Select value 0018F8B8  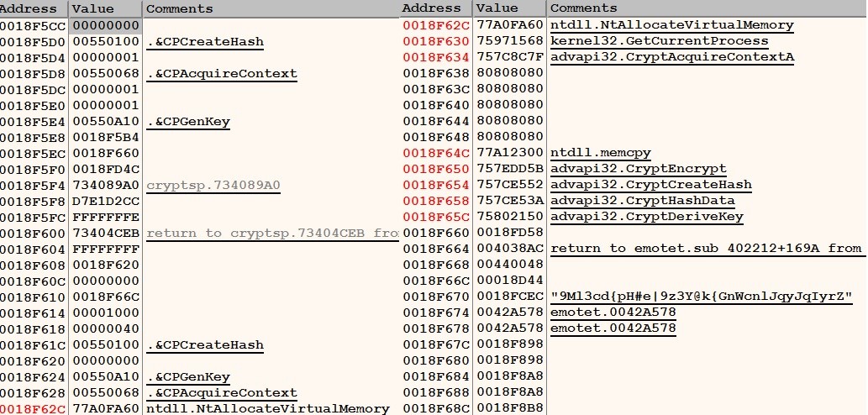(510, 408)
